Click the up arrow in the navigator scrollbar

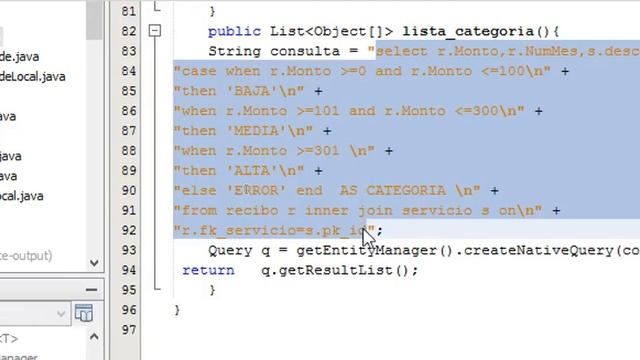94,337
